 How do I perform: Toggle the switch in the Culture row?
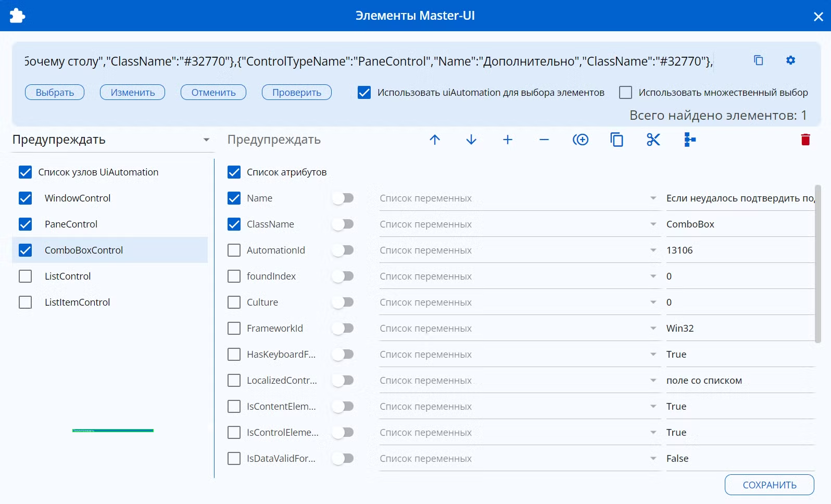tap(343, 303)
